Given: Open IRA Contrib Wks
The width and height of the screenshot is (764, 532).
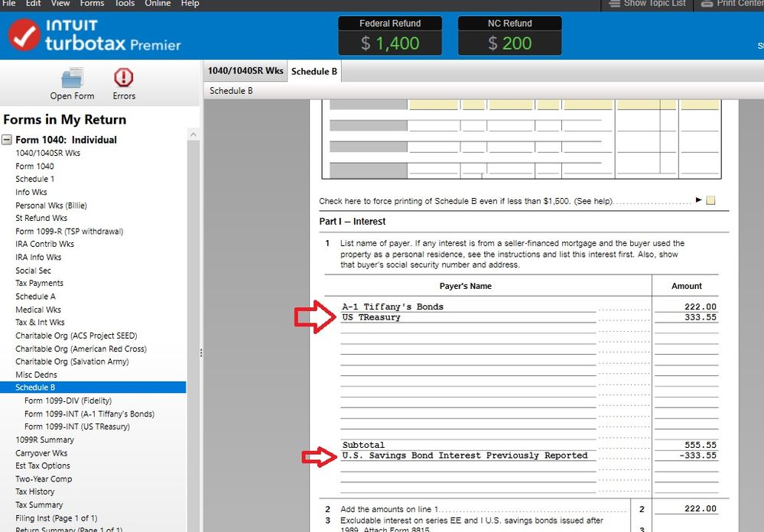Looking at the screenshot, I should [45, 244].
